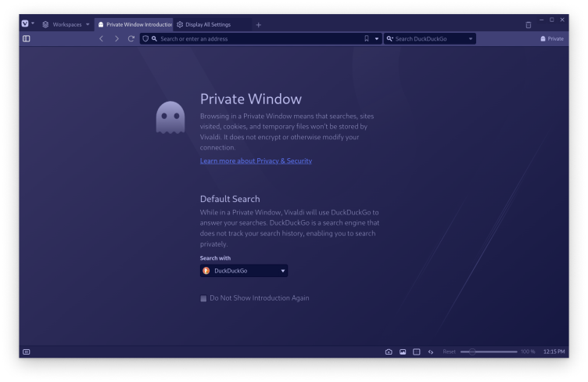Expand the address bar history dropdown
This screenshot has height=382, width=588.
(377, 38)
